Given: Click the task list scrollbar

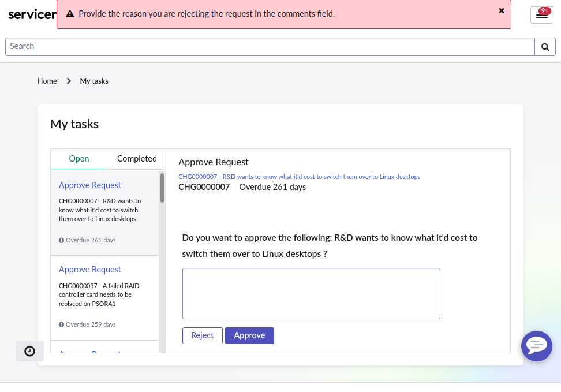Looking at the screenshot, I should [x=162, y=188].
